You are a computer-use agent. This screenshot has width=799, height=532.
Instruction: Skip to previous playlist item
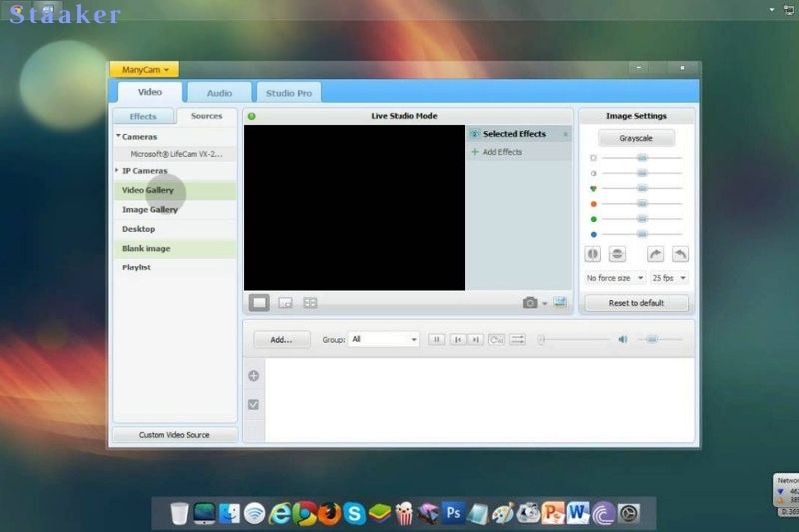coord(458,339)
